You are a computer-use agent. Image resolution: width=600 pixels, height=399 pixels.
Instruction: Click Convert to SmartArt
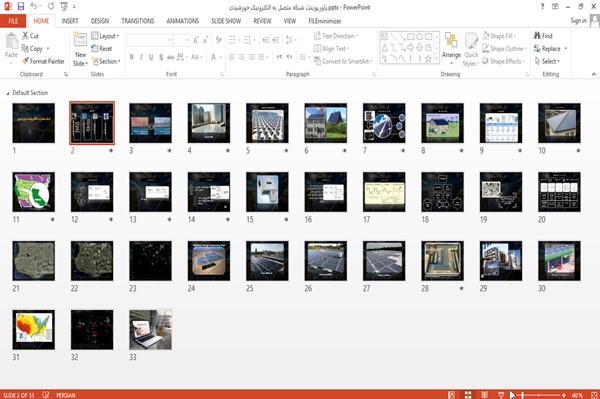tap(343, 61)
